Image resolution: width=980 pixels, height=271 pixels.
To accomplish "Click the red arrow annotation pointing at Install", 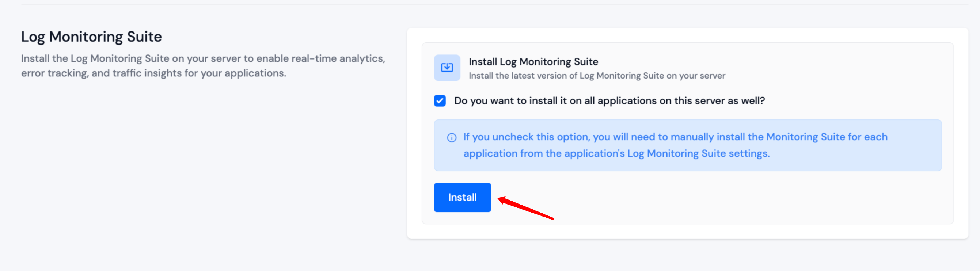I will (529, 209).
